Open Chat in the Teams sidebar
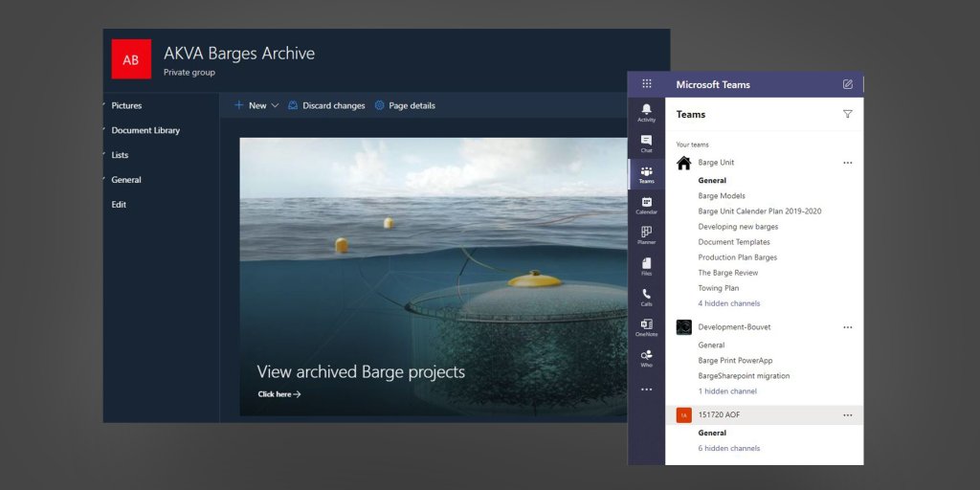The image size is (980, 490). (646, 143)
